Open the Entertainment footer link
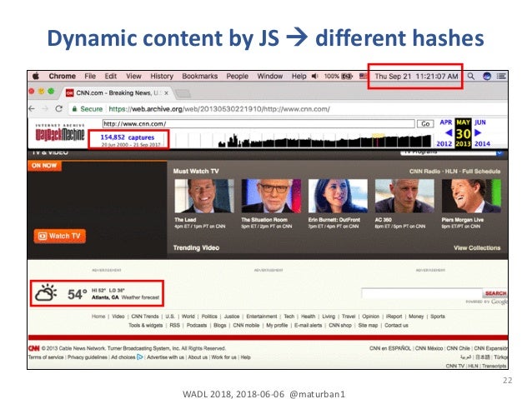This screenshot has width=532, height=399. pos(262,317)
